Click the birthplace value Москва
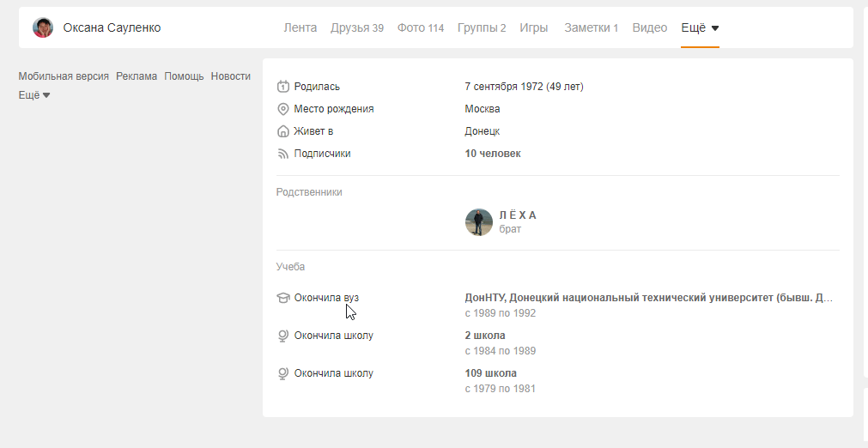Viewport: 868px width, 448px height. pyautogui.click(x=483, y=109)
